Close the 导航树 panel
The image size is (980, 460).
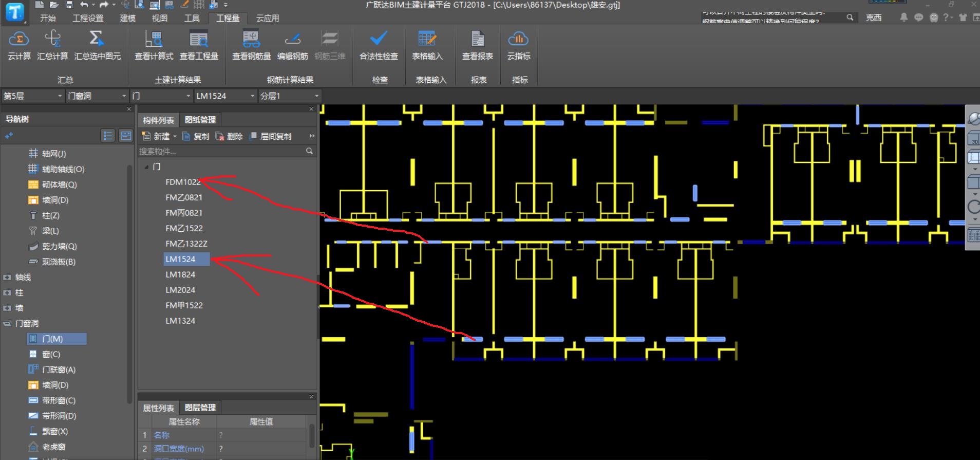(129, 109)
